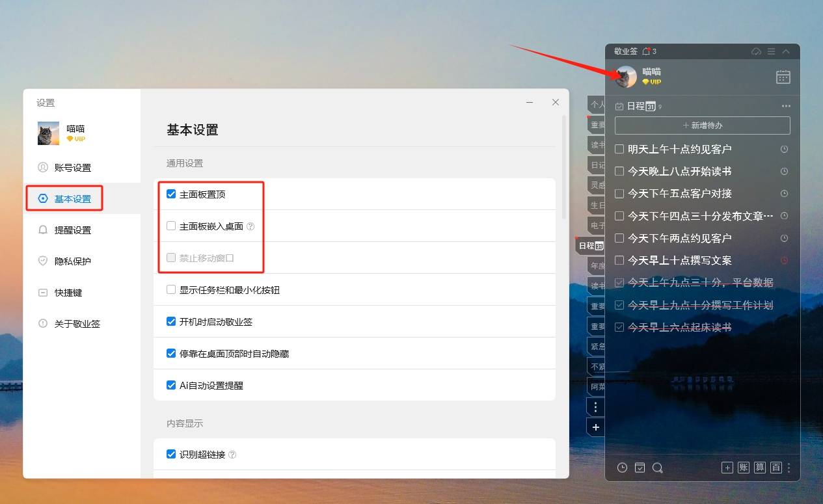This screenshot has width=823, height=504.
Task: Uncheck 停靠在桌面顶部时自动隐藏
Action: (171, 353)
